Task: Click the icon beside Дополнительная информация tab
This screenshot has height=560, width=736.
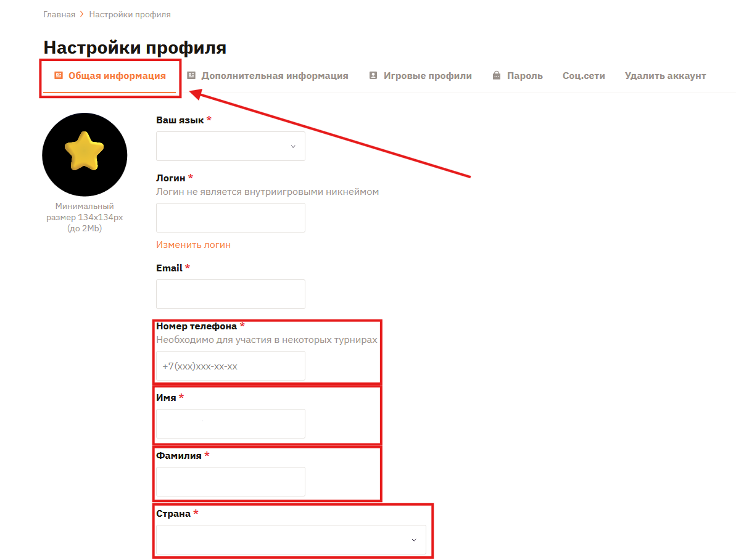Action: 191,76
